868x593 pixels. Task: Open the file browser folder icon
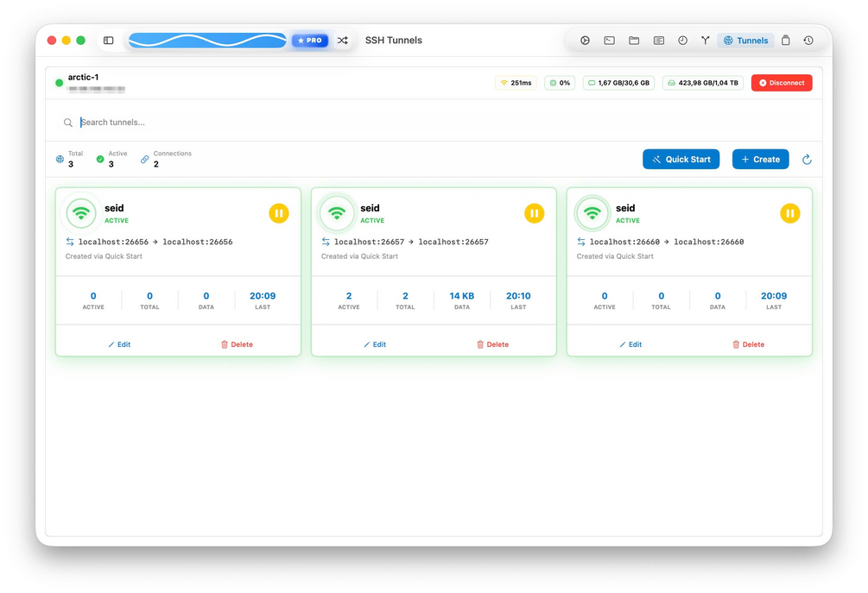[x=634, y=41]
